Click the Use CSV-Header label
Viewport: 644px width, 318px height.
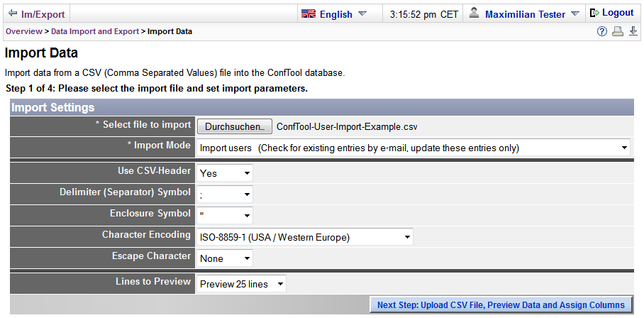click(x=154, y=170)
